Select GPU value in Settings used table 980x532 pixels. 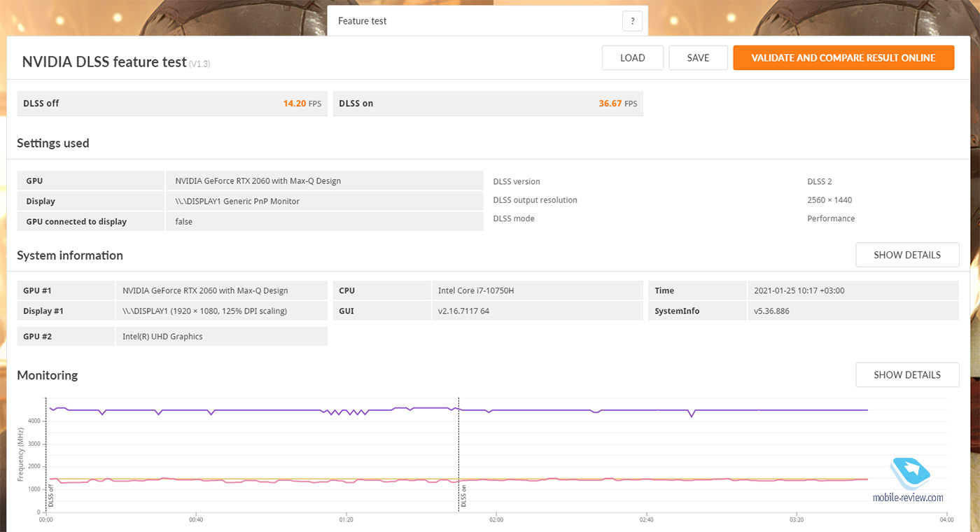click(x=258, y=181)
